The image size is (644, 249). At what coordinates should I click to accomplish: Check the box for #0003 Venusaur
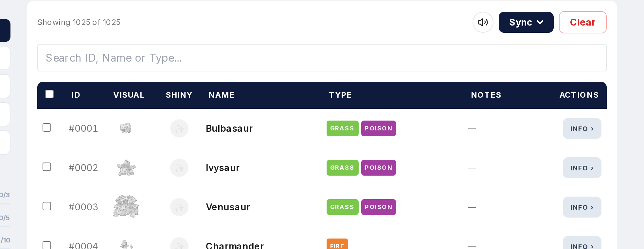(47, 206)
